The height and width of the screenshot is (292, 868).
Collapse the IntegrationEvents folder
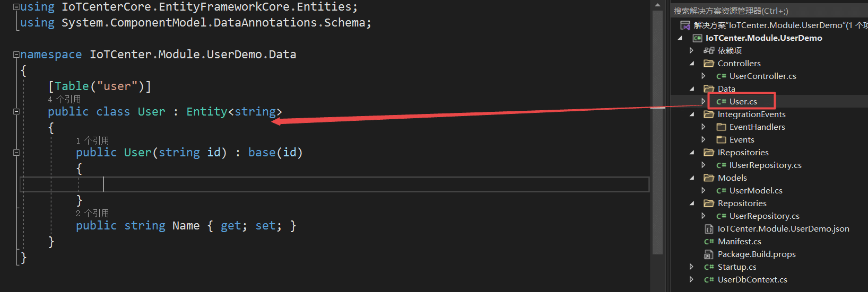[692, 114]
